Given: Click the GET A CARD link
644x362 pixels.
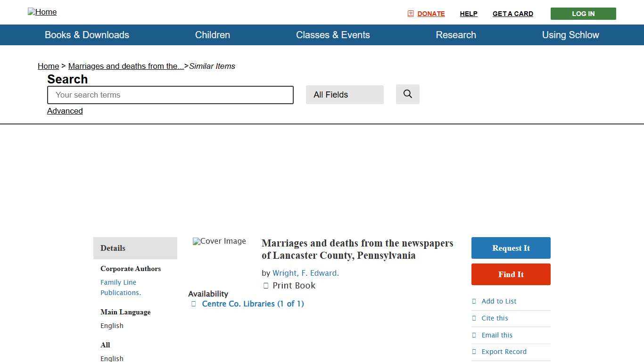Looking at the screenshot, I should tap(512, 14).
